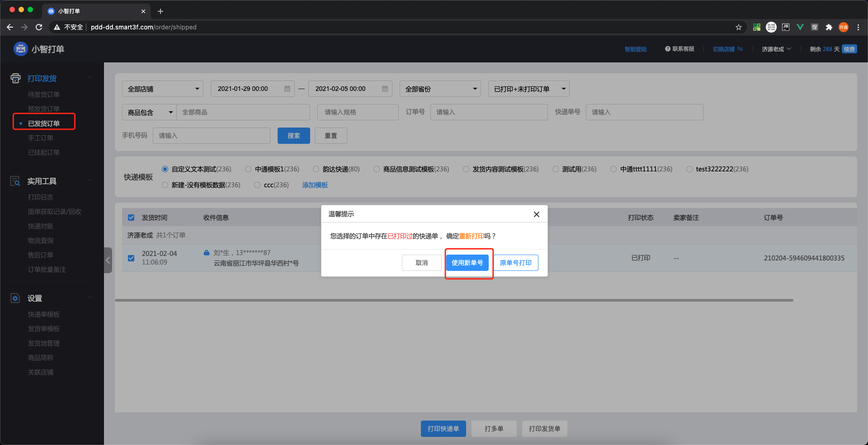Bookmark the page with the star icon
This screenshot has width=868, height=445.
[739, 27]
